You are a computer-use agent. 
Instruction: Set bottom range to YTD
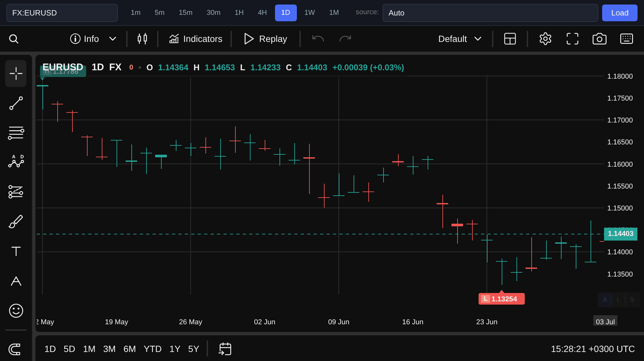153,349
